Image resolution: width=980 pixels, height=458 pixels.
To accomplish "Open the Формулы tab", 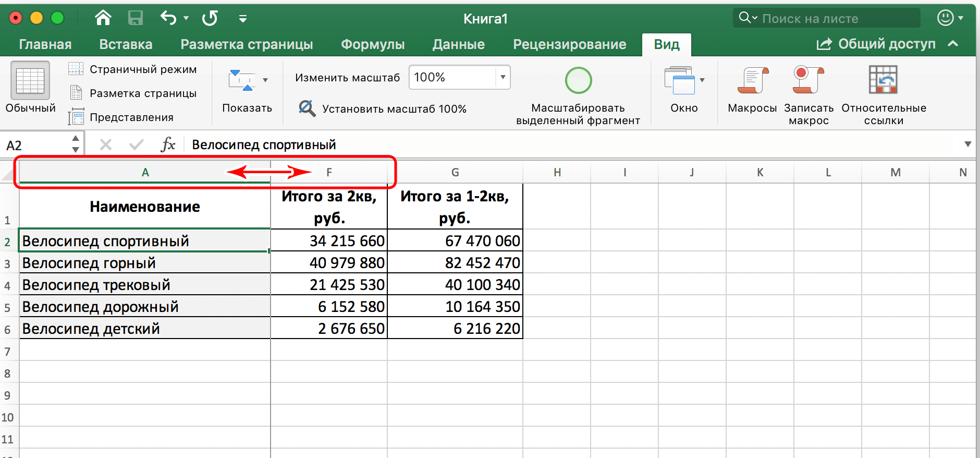I will coord(373,44).
